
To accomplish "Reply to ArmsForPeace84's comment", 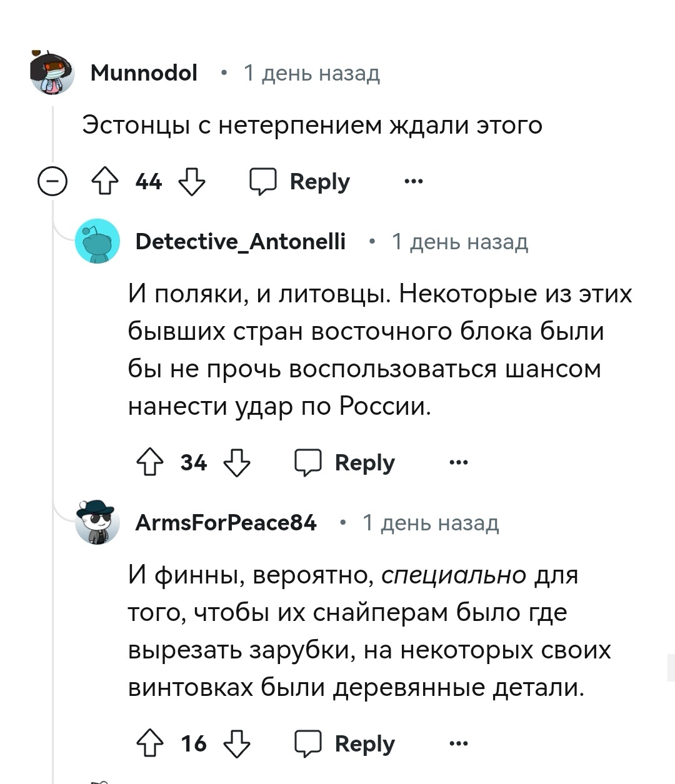I will 345,744.
